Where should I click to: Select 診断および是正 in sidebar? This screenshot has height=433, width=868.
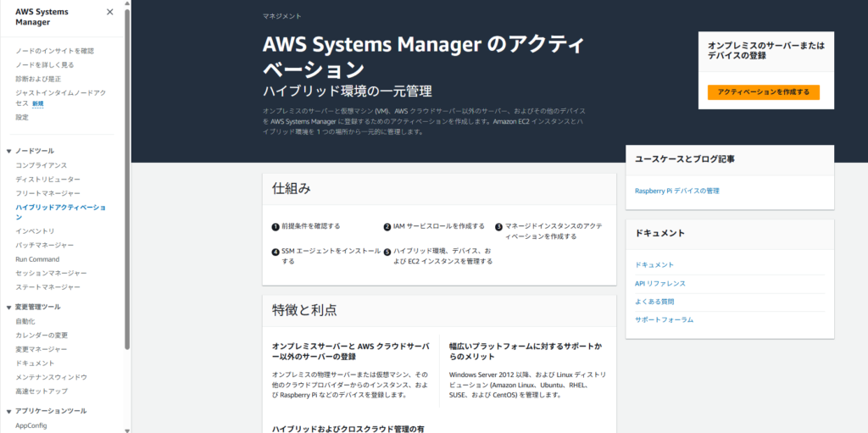tap(38, 79)
